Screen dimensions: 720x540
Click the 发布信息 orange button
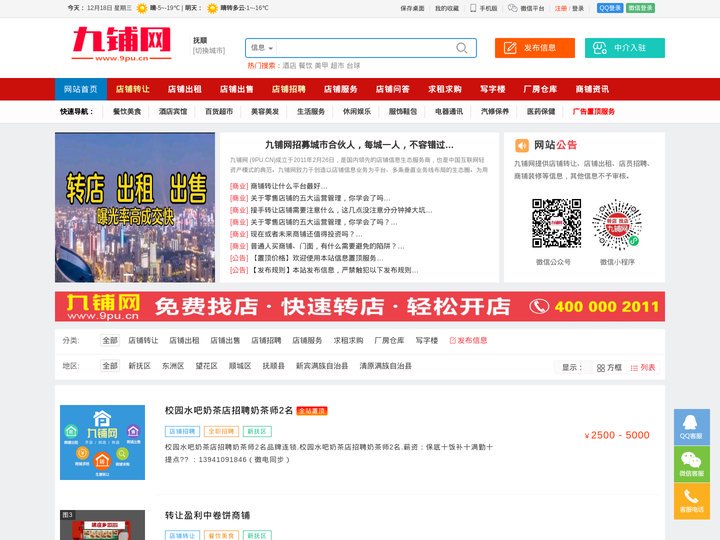point(534,48)
